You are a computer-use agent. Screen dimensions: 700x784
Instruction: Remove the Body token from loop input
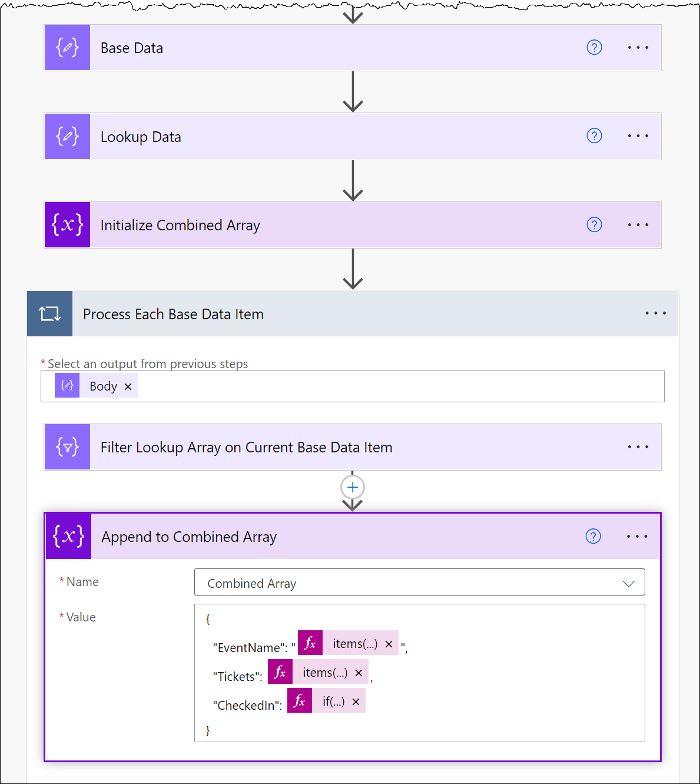pos(128,386)
